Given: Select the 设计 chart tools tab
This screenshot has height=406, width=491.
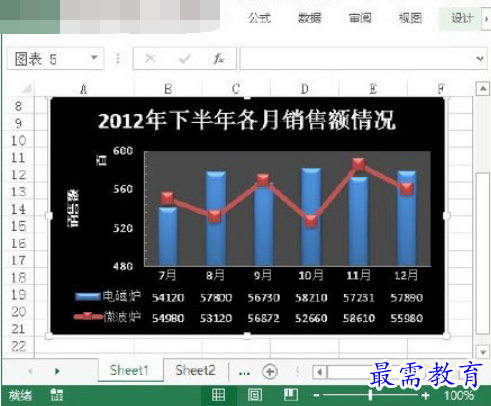Looking at the screenshot, I should click(461, 18).
